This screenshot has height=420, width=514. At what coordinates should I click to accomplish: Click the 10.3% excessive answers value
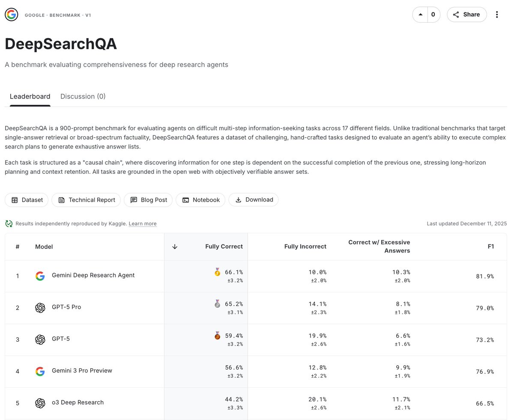tap(401, 272)
